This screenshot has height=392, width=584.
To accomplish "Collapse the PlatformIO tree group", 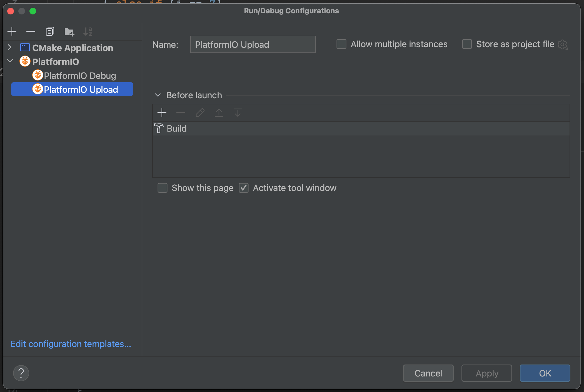I will 10,61.
